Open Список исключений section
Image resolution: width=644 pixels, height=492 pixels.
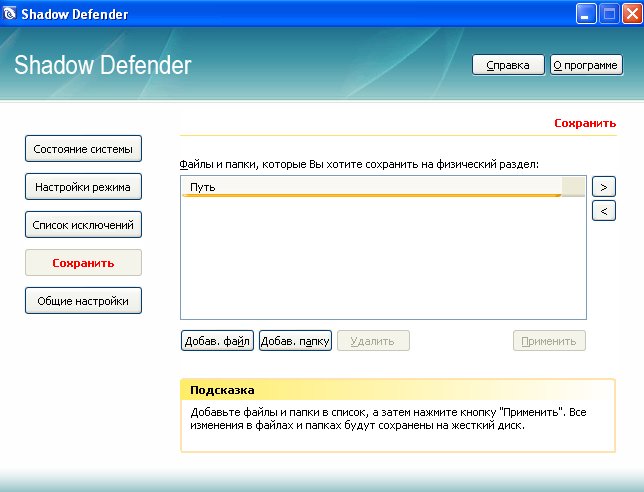[83, 225]
